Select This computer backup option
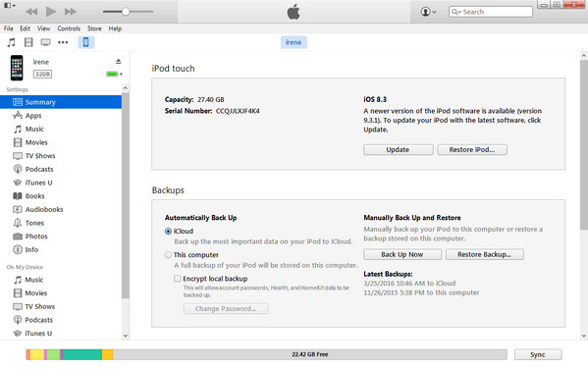 click(169, 255)
